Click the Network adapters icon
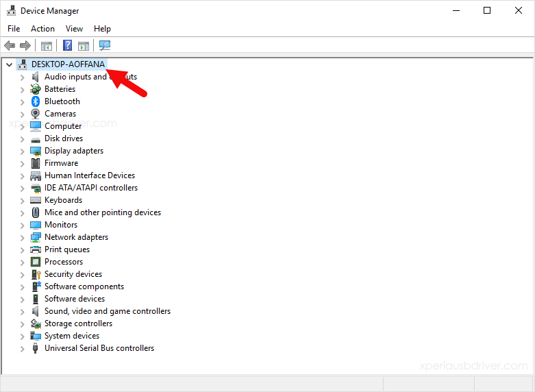The height and width of the screenshot is (392, 535). pos(36,237)
